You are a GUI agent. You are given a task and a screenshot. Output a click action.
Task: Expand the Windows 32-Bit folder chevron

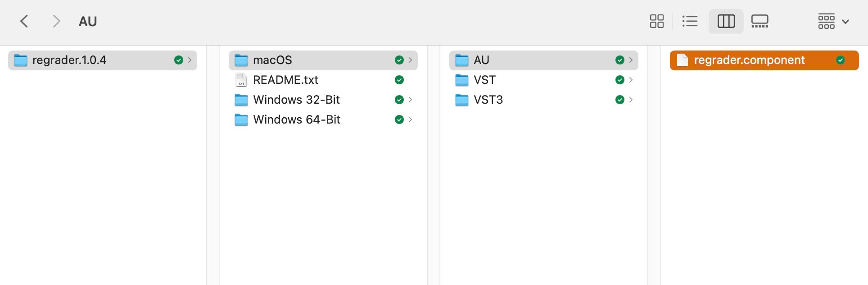pos(410,100)
